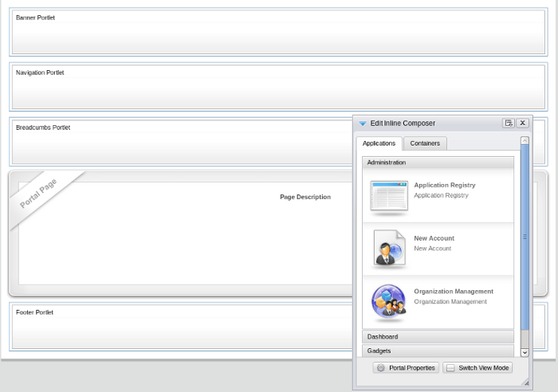Click the composer resize grip corner

click(x=526, y=382)
